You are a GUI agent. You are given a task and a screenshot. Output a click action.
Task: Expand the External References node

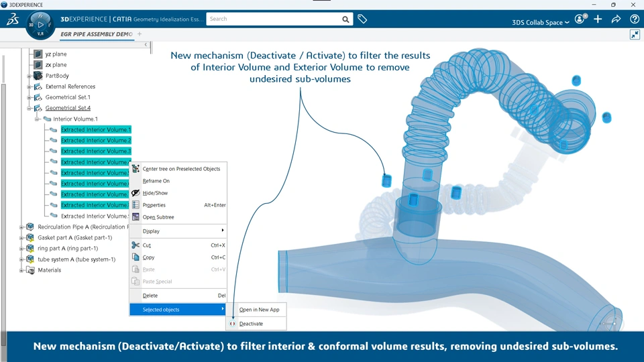[x=29, y=86]
